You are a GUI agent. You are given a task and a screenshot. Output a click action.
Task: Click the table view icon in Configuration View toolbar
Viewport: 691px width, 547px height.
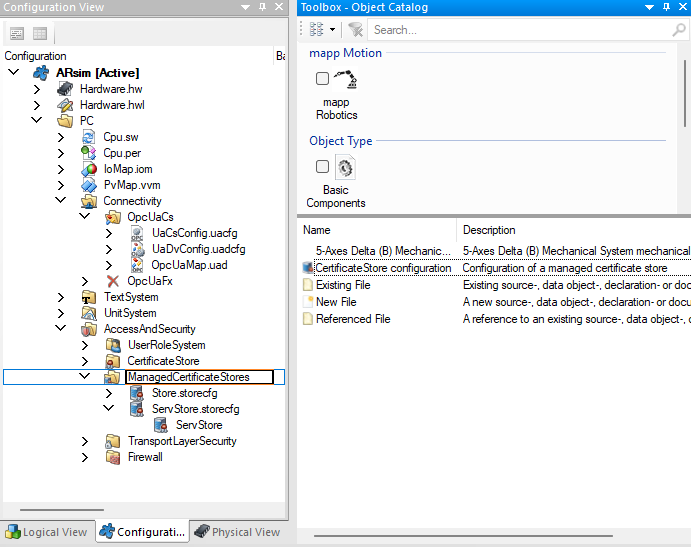point(40,33)
